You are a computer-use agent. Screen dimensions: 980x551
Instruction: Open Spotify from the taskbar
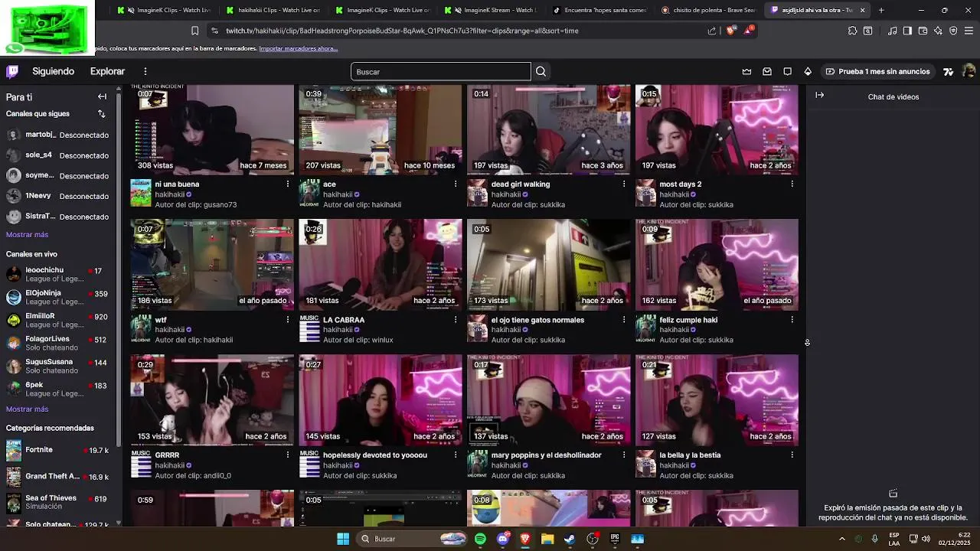tap(480, 539)
